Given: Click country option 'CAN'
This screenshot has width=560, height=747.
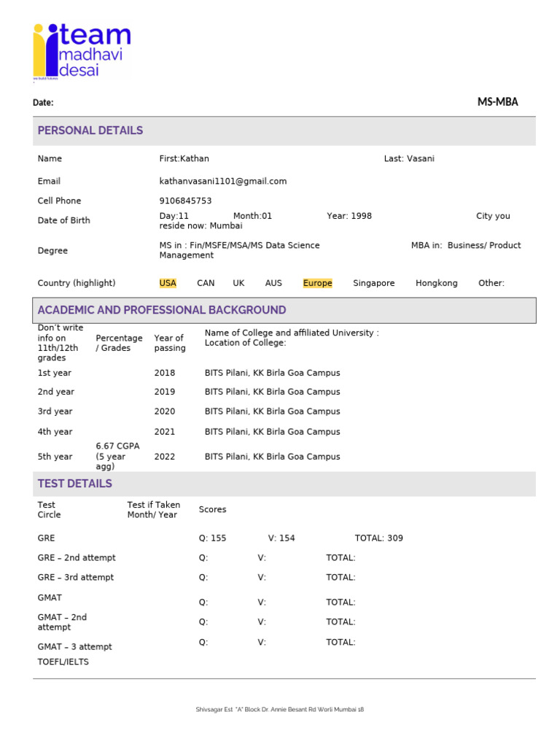Looking at the screenshot, I should point(206,283).
